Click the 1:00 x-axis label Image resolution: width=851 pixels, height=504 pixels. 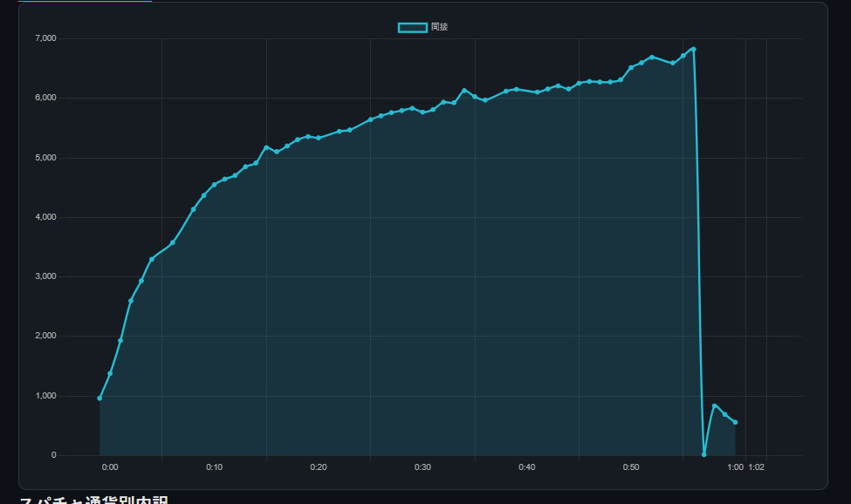(x=736, y=467)
